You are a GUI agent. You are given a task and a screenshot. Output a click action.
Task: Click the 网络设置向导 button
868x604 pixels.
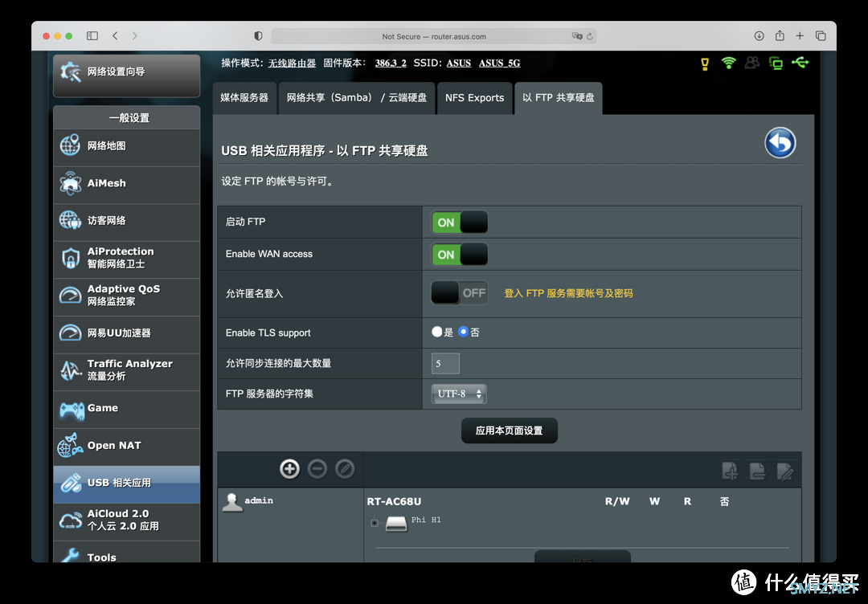click(127, 75)
